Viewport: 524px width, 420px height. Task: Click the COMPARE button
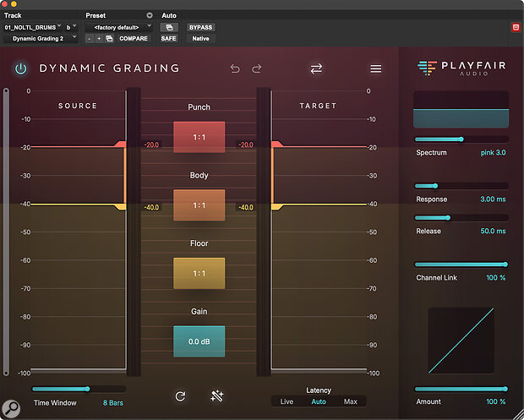(134, 38)
